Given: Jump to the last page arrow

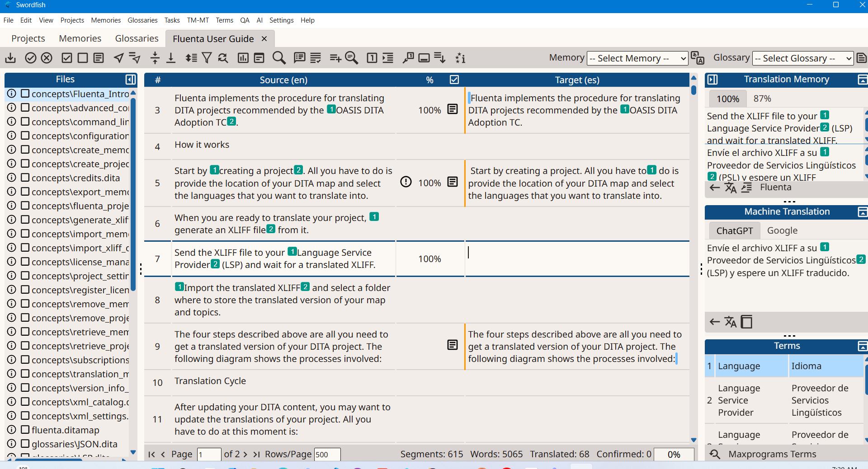Looking at the screenshot, I should [256, 454].
